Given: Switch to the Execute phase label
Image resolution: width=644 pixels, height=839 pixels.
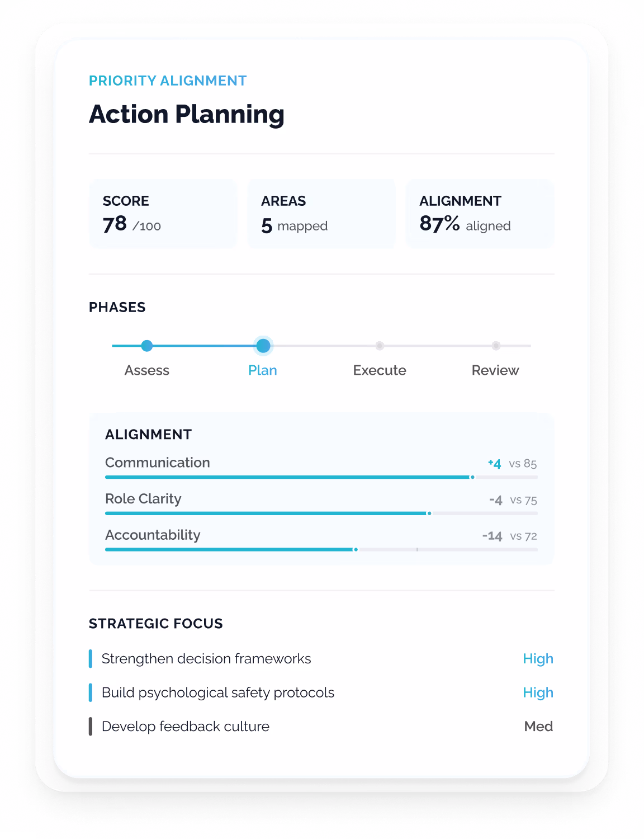Looking at the screenshot, I should (x=380, y=370).
